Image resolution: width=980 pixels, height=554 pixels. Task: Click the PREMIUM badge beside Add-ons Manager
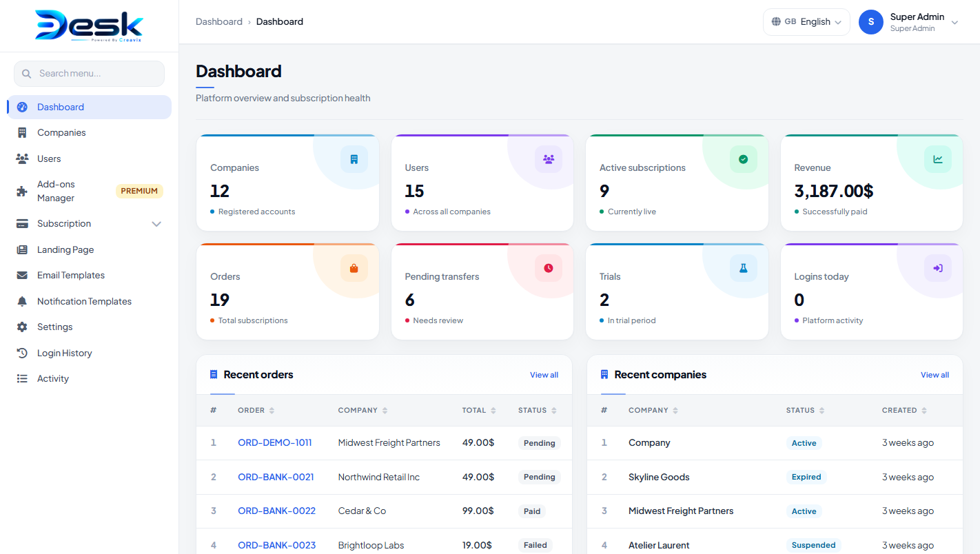(x=139, y=191)
